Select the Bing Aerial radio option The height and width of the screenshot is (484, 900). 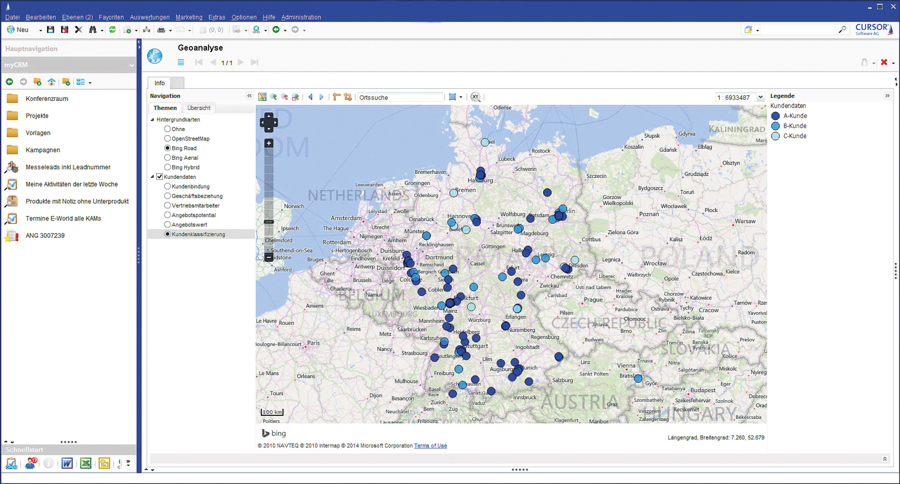(x=167, y=158)
